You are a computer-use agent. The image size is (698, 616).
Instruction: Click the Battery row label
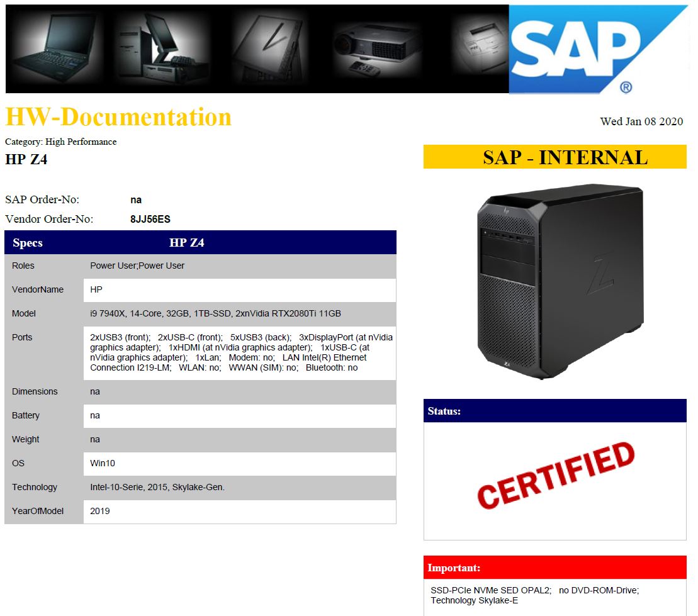tap(25, 415)
